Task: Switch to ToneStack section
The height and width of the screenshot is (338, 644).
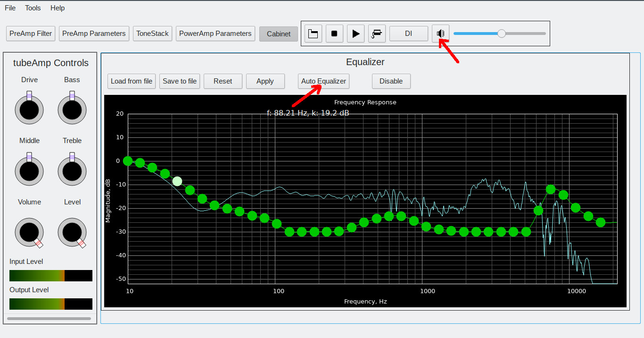Action: click(153, 34)
